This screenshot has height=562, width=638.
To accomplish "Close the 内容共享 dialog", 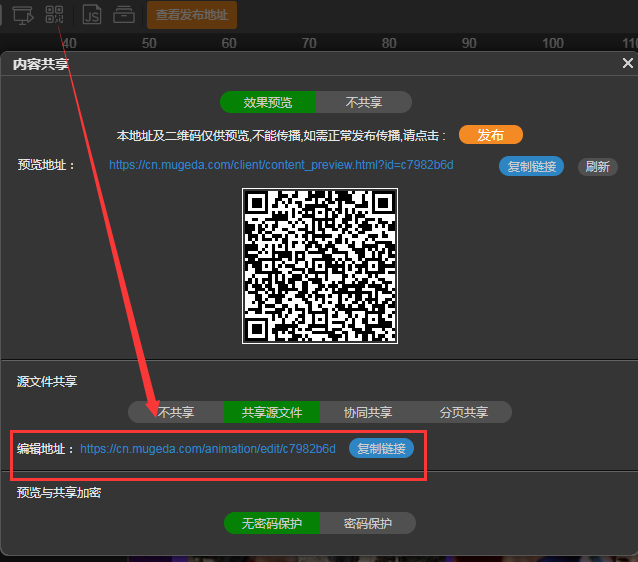I will (x=627, y=63).
